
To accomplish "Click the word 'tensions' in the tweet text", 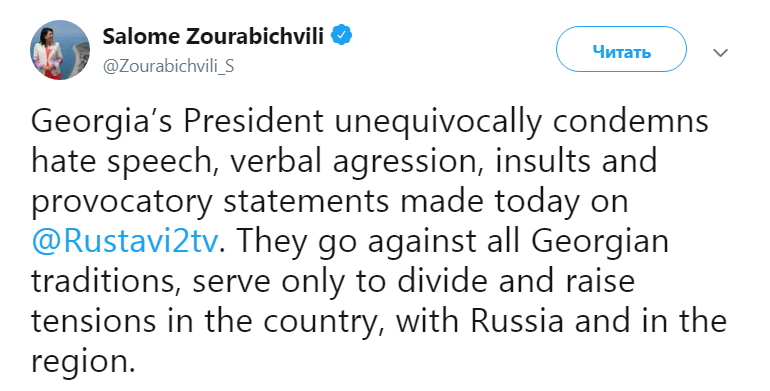I will 93,321.
